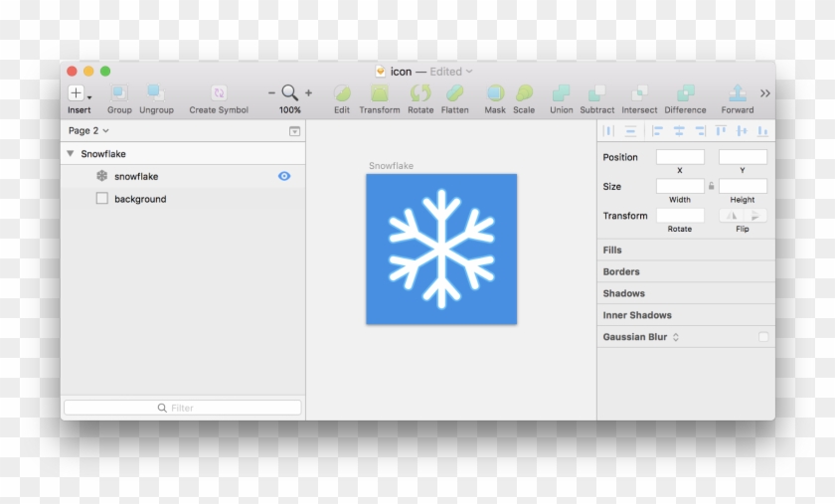Zoom in with the plus button
The image size is (835, 504).
pyautogui.click(x=308, y=92)
